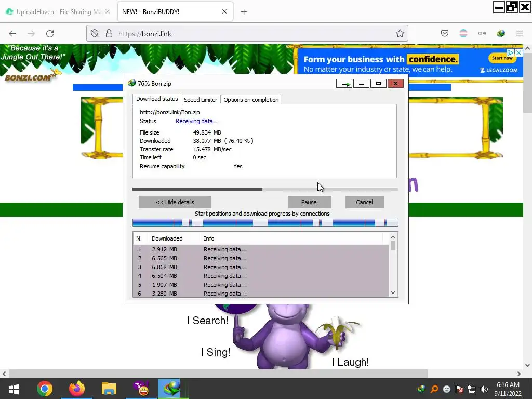Close the ad with X icon
532x399 pixels.
519,52
